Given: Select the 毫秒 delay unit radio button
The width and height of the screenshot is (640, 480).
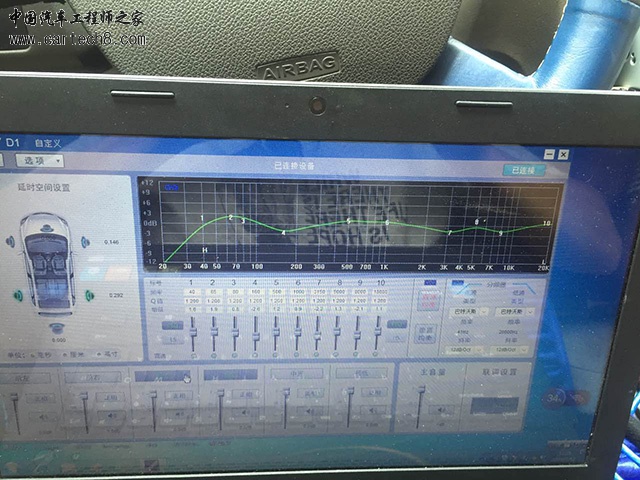Looking at the screenshot, I should pyautogui.click(x=33, y=356).
